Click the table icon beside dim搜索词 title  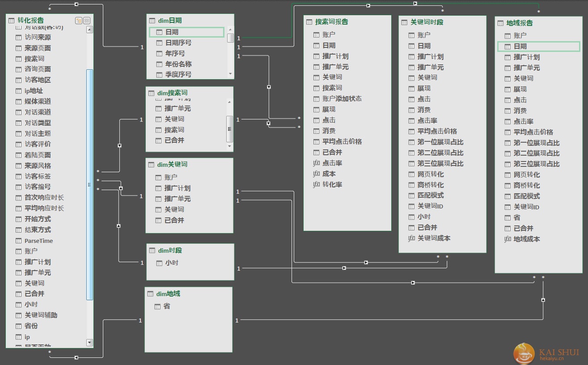point(152,93)
